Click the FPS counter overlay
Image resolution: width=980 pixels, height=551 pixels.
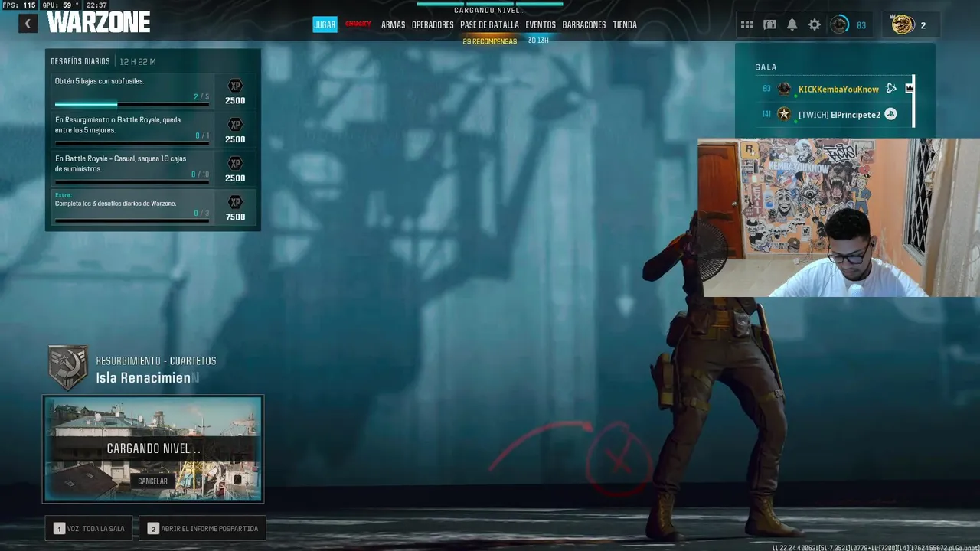pos(19,5)
